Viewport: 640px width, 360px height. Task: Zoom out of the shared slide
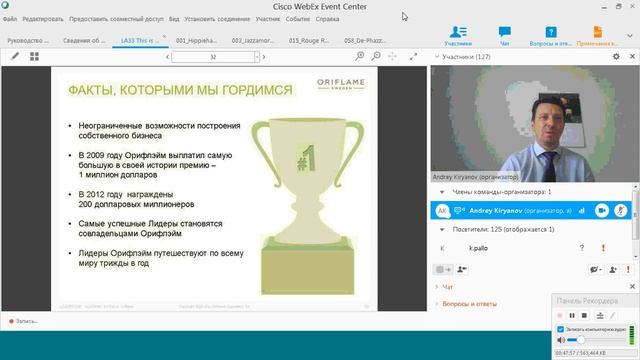376,56
